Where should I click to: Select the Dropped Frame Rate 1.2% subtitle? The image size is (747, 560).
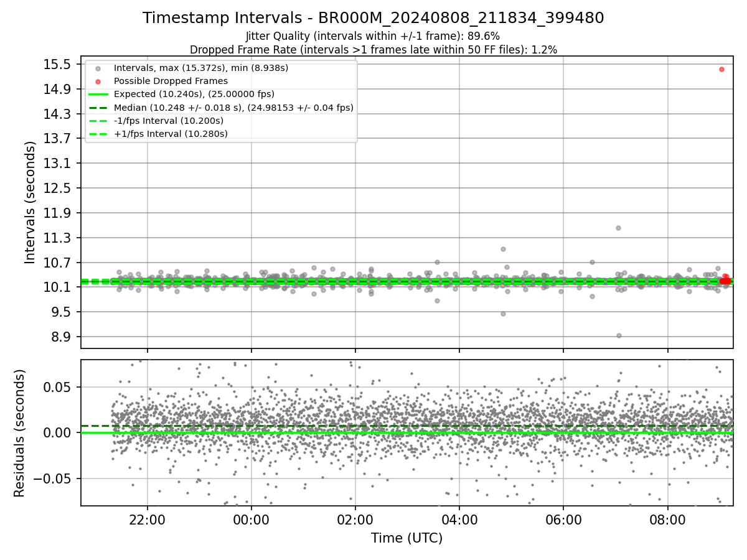coord(374,49)
